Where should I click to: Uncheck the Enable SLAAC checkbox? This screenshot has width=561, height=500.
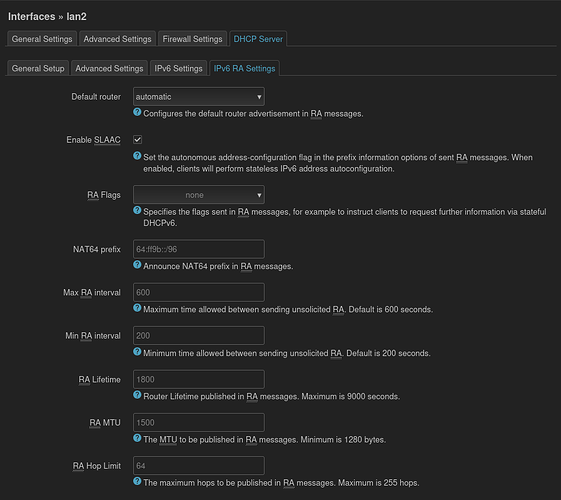pyautogui.click(x=137, y=139)
